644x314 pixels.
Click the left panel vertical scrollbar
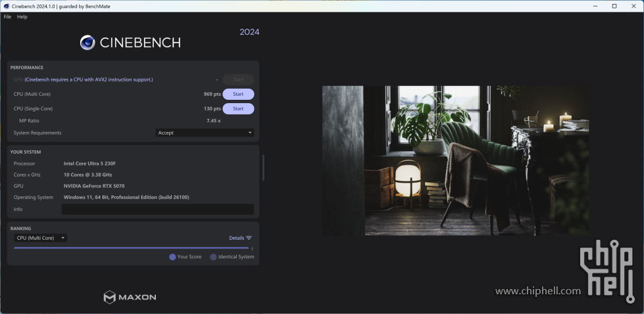pyautogui.click(x=263, y=168)
